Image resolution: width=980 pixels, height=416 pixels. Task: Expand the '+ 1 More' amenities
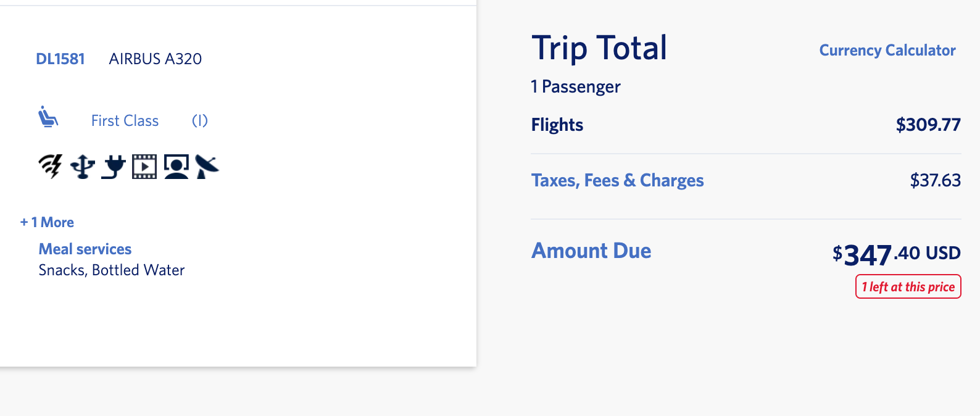coord(47,222)
